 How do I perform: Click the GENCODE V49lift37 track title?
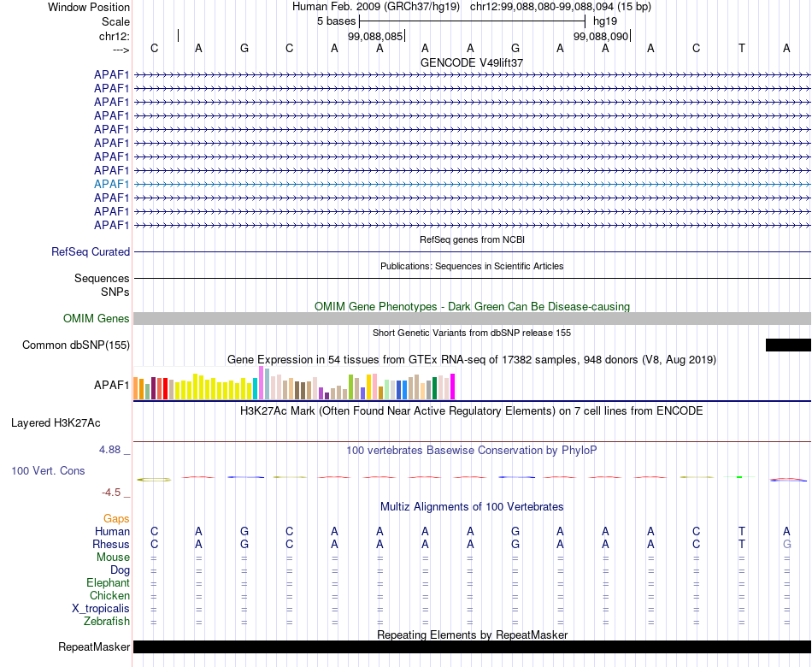tap(472, 62)
